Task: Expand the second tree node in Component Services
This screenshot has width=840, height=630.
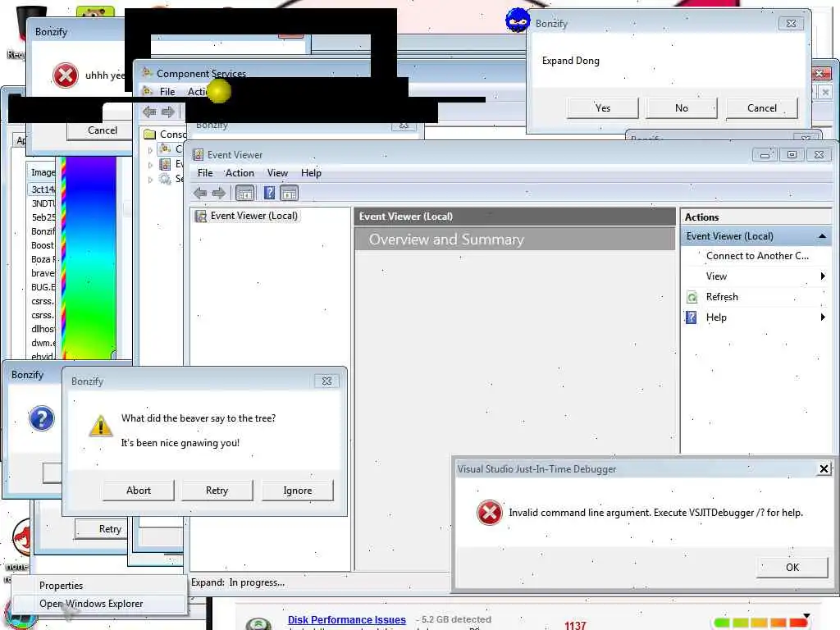Action: point(151,165)
